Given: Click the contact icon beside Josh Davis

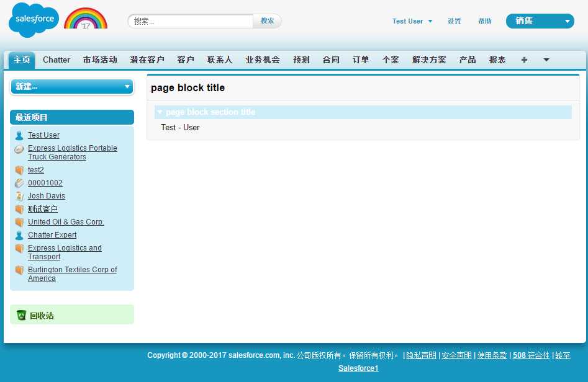Looking at the screenshot, I should [x=19, y=196].
